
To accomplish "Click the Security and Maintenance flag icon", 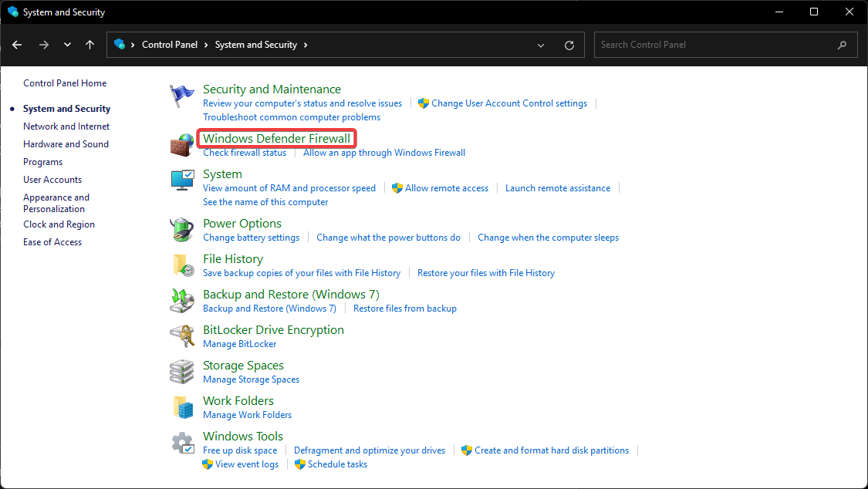I will 181,96.
